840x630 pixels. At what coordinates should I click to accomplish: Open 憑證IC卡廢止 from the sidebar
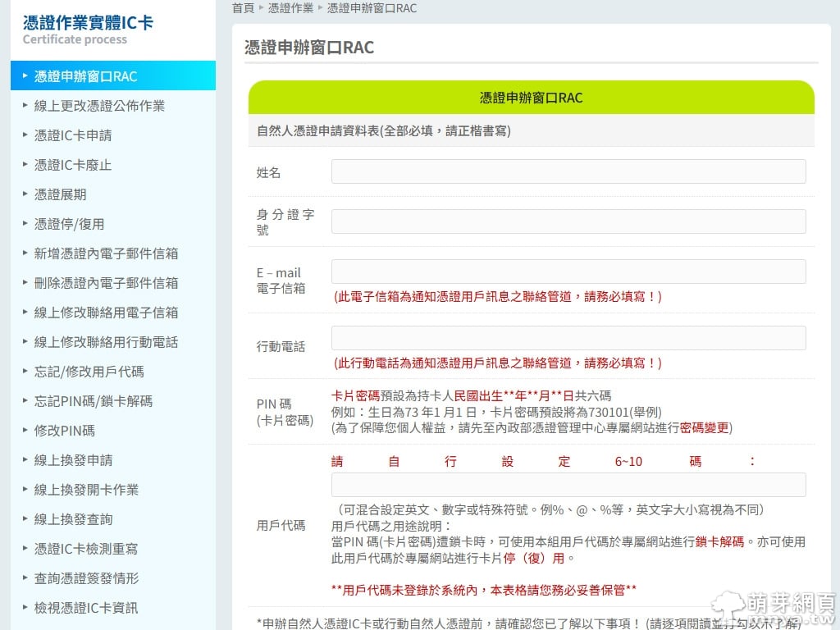tap(73, 165)
